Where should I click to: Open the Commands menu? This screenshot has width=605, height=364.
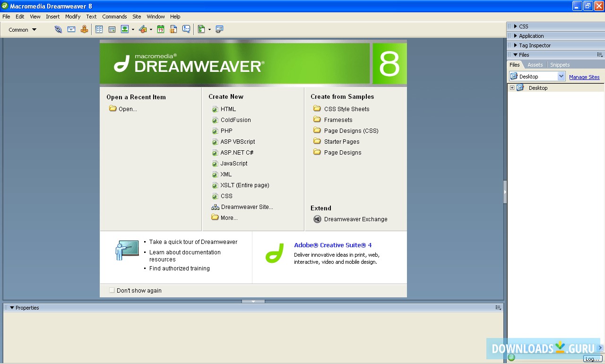(x=114, y=17)
